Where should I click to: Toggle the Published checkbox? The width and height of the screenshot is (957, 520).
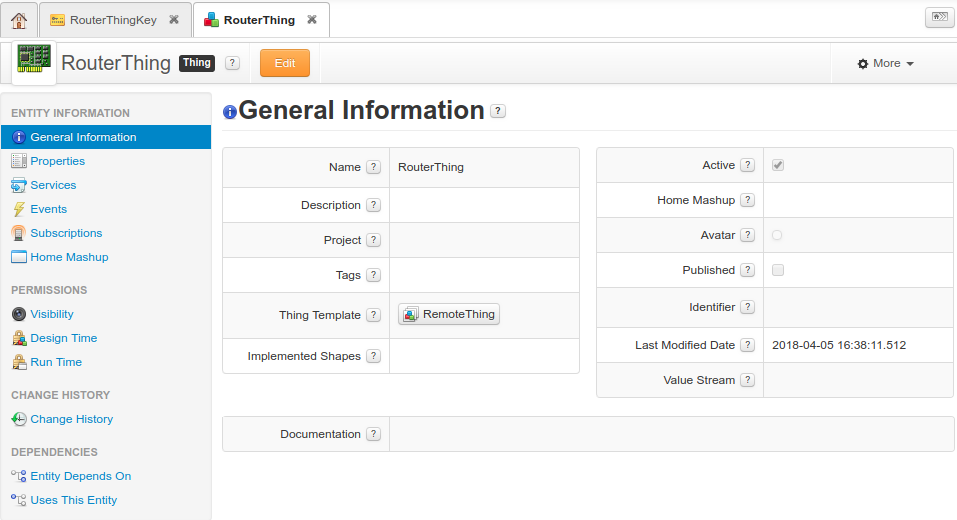(778, 270)
